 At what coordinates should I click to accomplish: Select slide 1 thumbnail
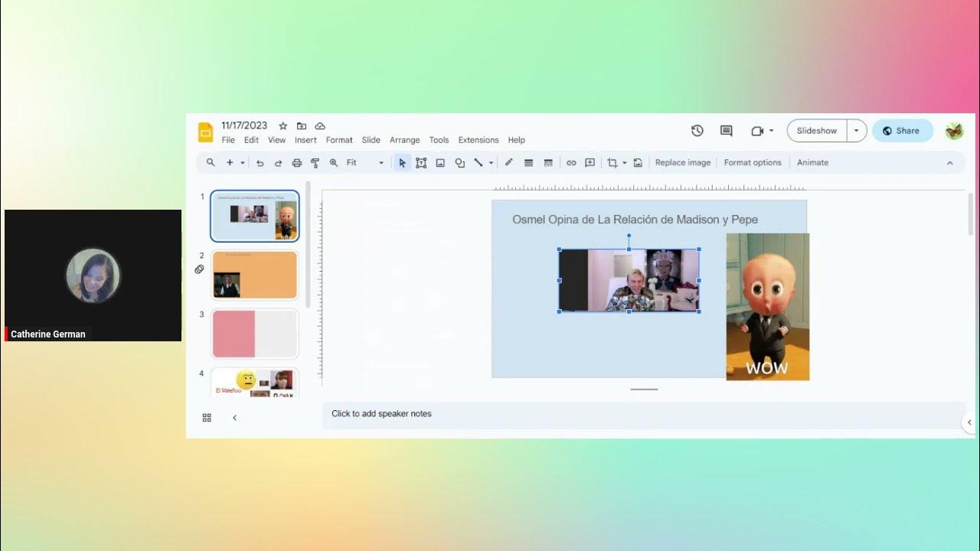click(255, 216)
